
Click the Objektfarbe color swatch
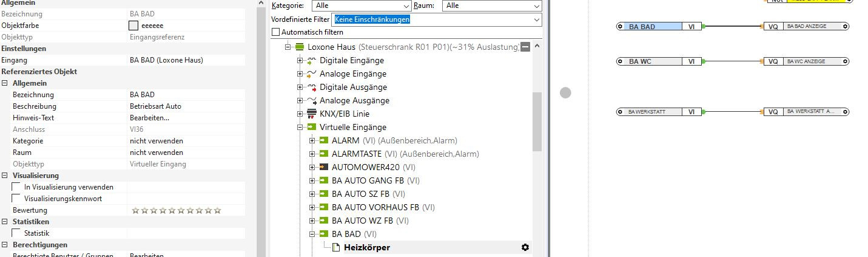pyautogui.click(x=134, y=26)
